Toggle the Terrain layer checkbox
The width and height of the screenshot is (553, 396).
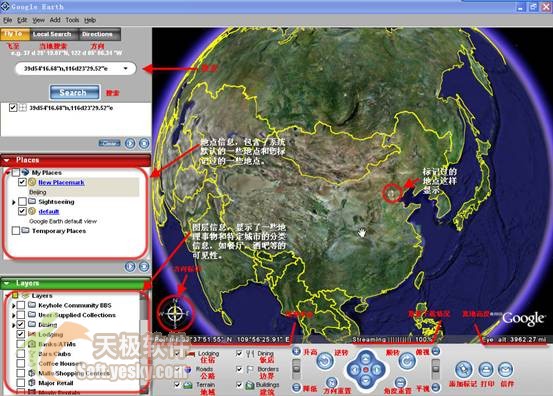[177, 385]
